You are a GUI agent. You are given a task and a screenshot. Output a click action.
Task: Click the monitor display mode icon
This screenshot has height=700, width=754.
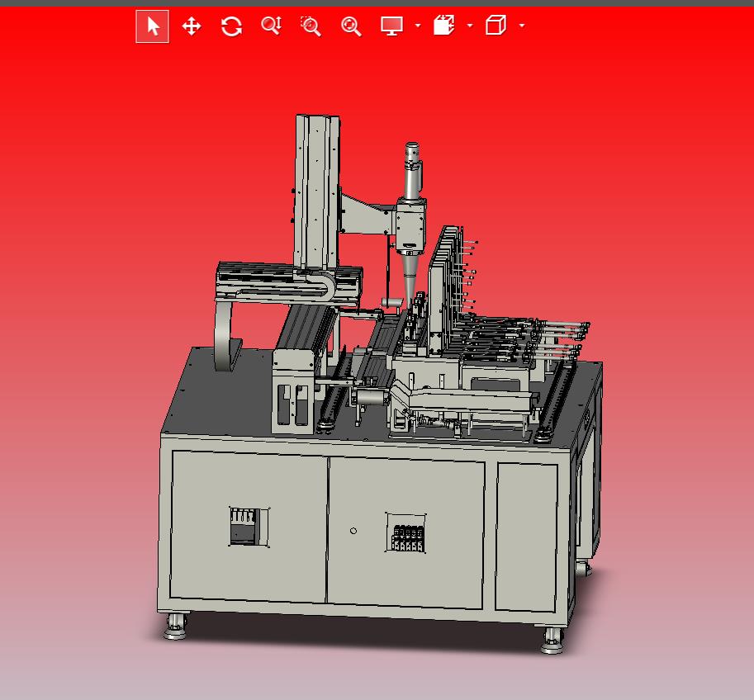pyautogui.click(x=391, y=26)
